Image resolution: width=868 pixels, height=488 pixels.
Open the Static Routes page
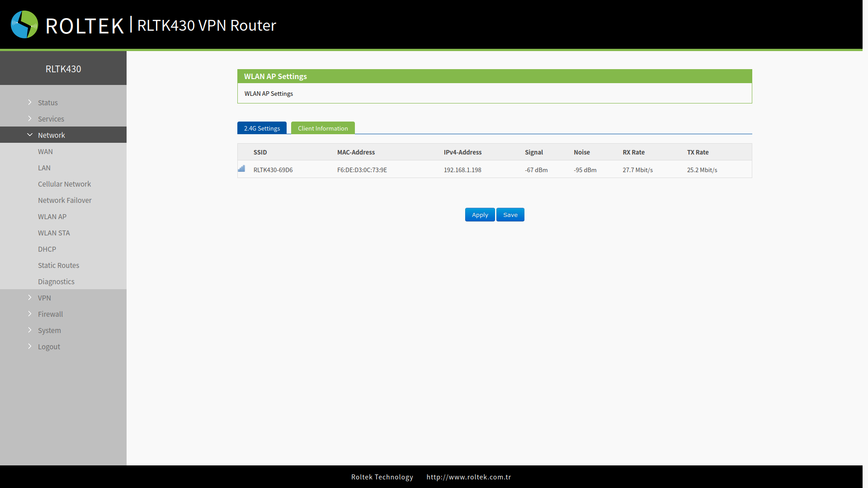tap(58, 265)
